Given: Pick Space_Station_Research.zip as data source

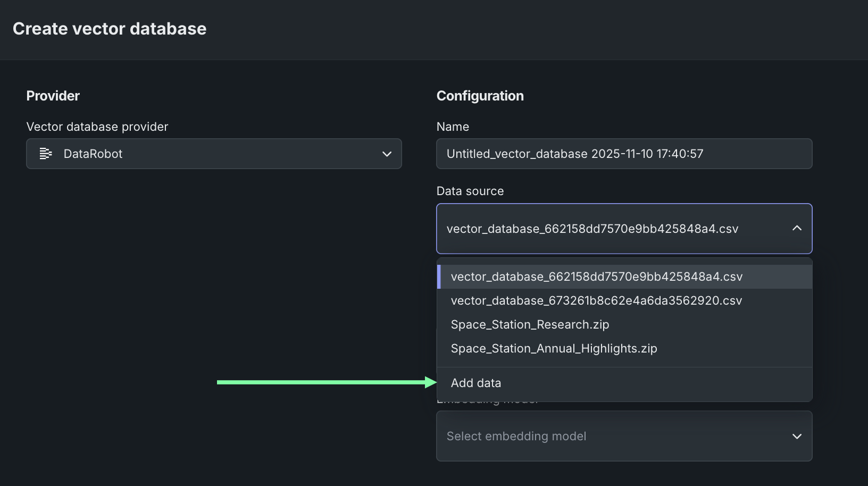Looking at the screenshot, I should pos(530,324).
